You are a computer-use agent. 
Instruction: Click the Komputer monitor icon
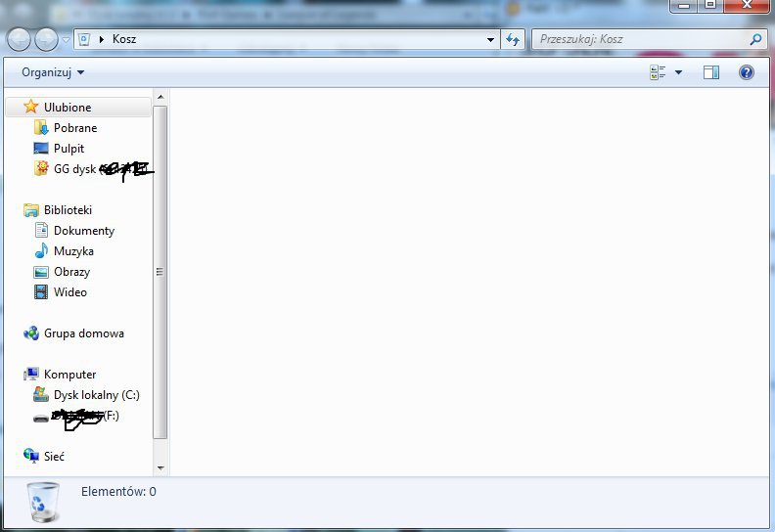click(x=30, y=375)
